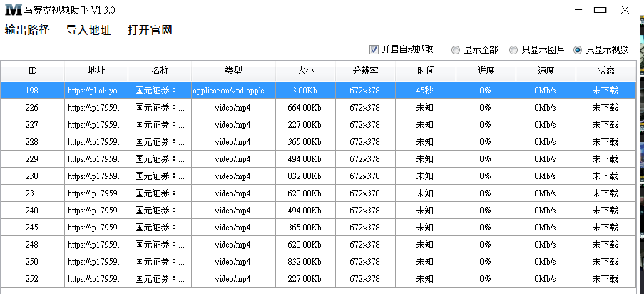Select row with ID 229
Screen dimensions: 644x294
pyautogui.click(x=318, y=158)
